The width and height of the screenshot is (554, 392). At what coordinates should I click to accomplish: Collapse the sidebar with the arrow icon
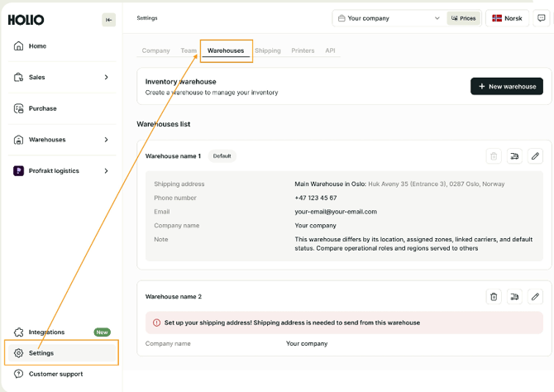[108, 20]
